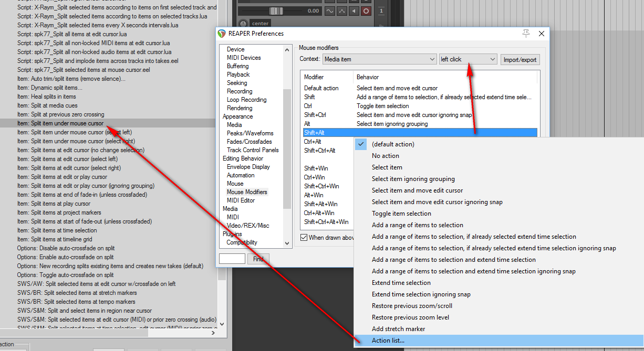The width and height of the screenshot is (644, 351).
Task: Select the Ctrl+Alt modifier row
Action: 328,142
